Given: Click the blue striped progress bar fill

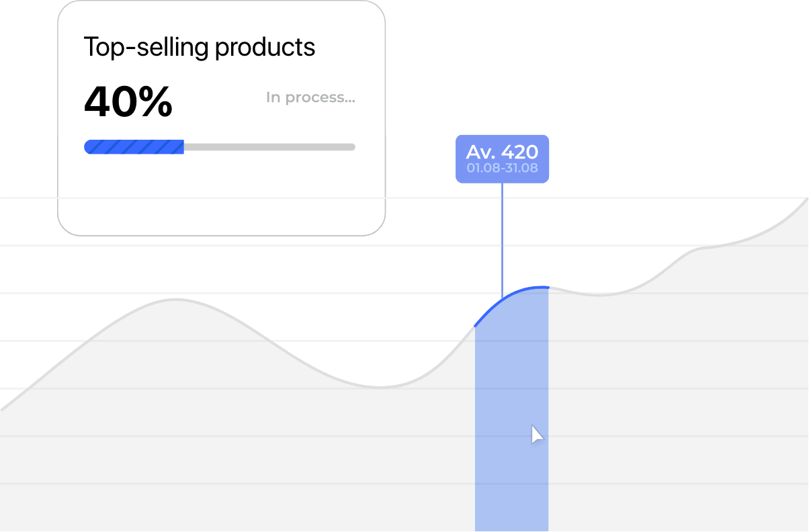Looking at the screenshot, I should [134, 146].
